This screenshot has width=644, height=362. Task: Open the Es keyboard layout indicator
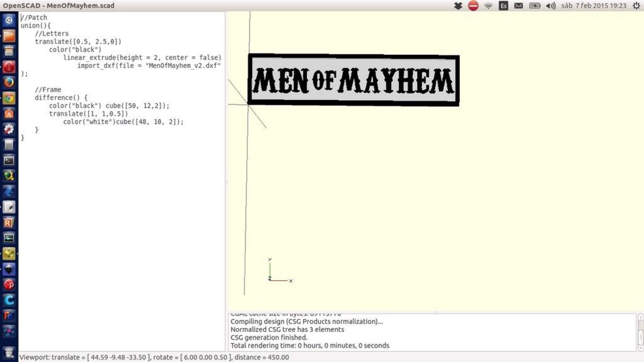pyautogui.click(x=503, y=6)
